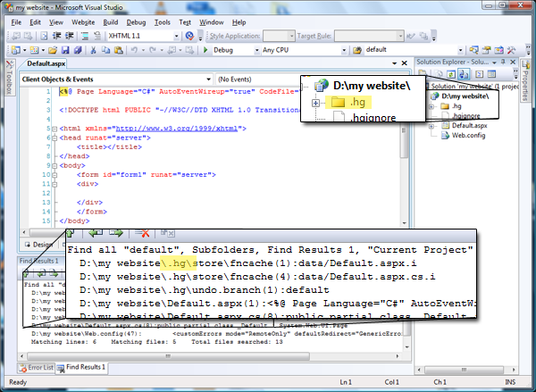Collapse the body element outlining at line 9
The height and width of the screenshot is (392, 536).
[54, 166]
